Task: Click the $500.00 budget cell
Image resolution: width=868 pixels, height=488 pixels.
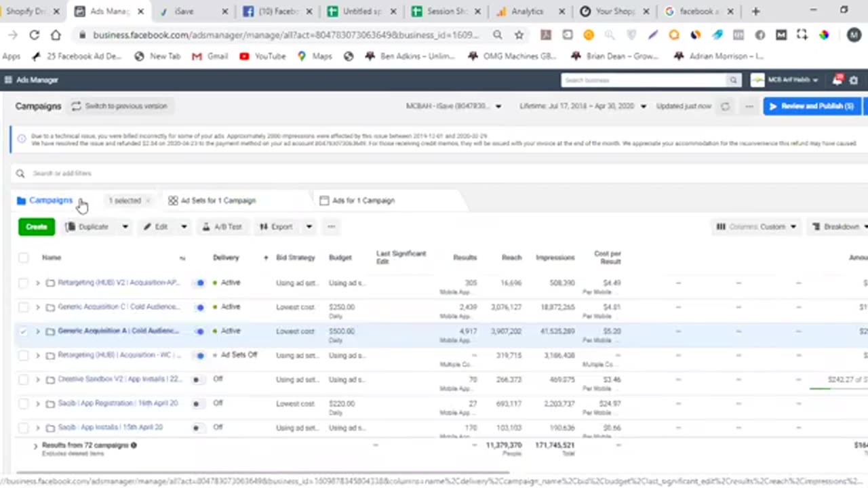Action: [342, 331]
